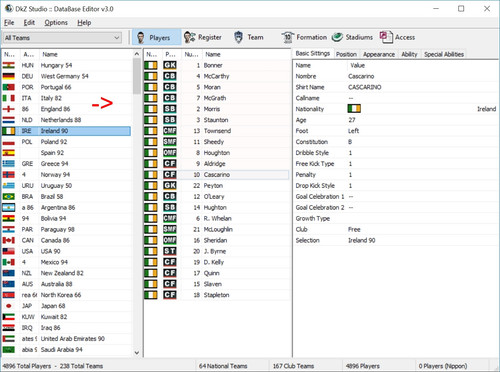Switch to the Ability tab
500x372 pixels.
pos(409,54)
